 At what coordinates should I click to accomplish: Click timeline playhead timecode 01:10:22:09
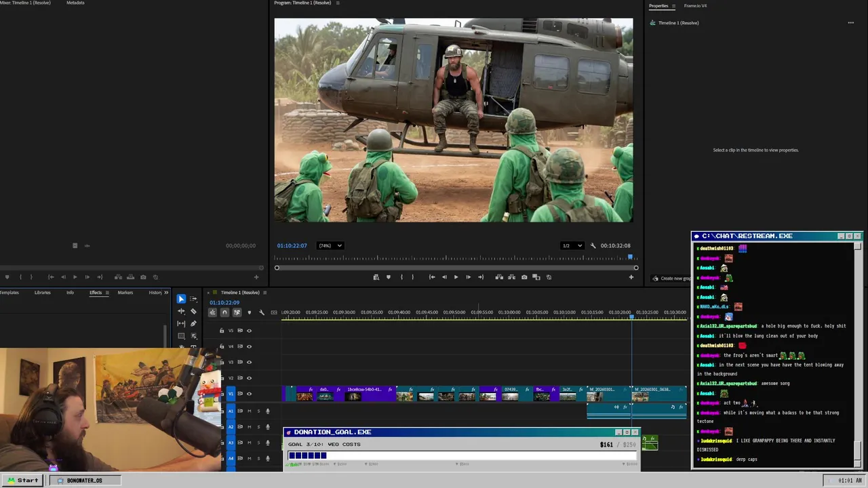coord(224,302)
